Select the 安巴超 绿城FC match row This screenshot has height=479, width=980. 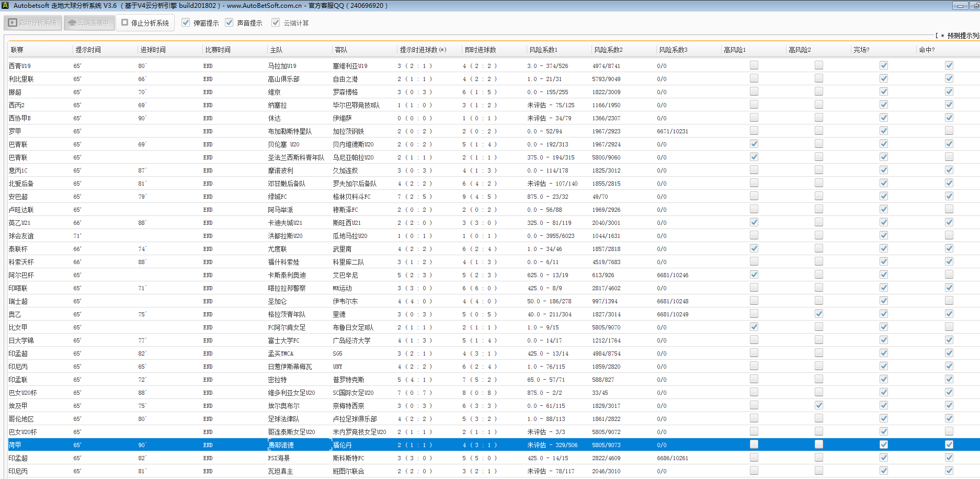tap(277, 197)
